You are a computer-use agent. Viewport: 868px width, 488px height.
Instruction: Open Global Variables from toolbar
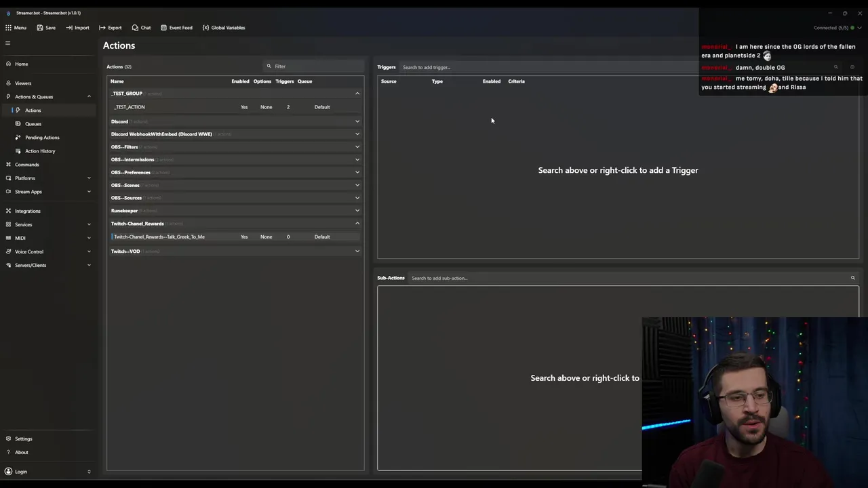click(224, 28)
